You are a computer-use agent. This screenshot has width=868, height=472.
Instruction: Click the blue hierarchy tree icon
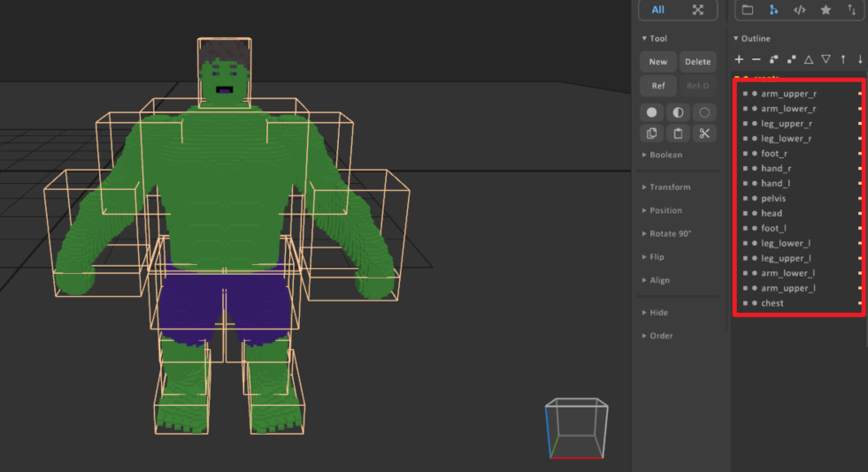click(x=773, y=10)
